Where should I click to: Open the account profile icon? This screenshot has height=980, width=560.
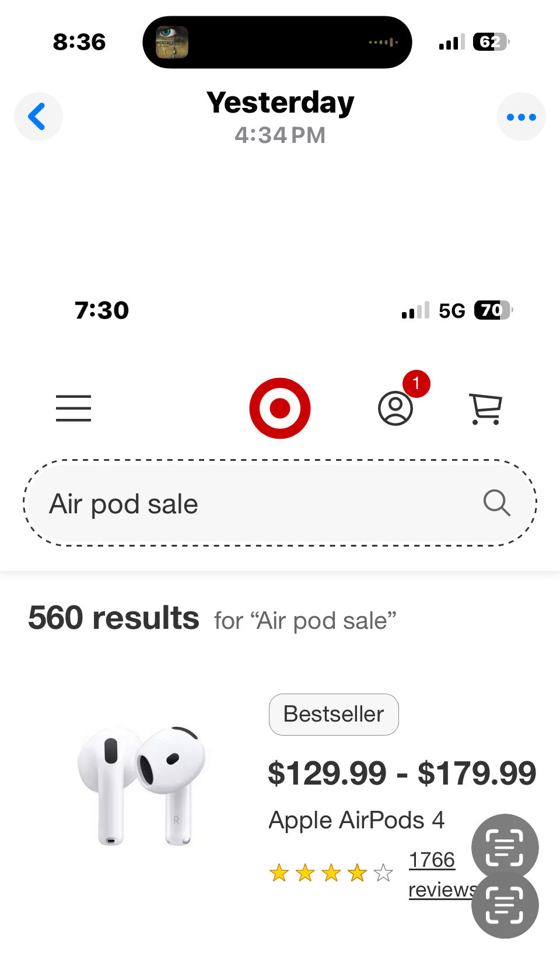point(395,408)
